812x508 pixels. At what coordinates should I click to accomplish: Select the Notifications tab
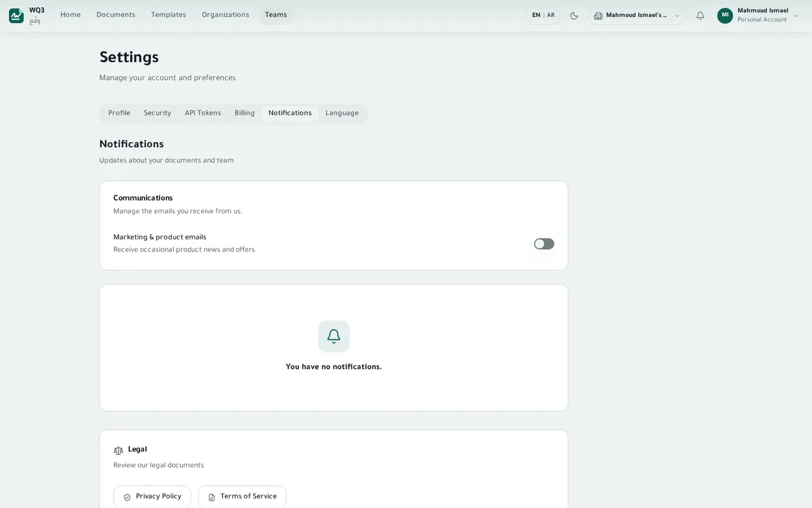[290, 114]
